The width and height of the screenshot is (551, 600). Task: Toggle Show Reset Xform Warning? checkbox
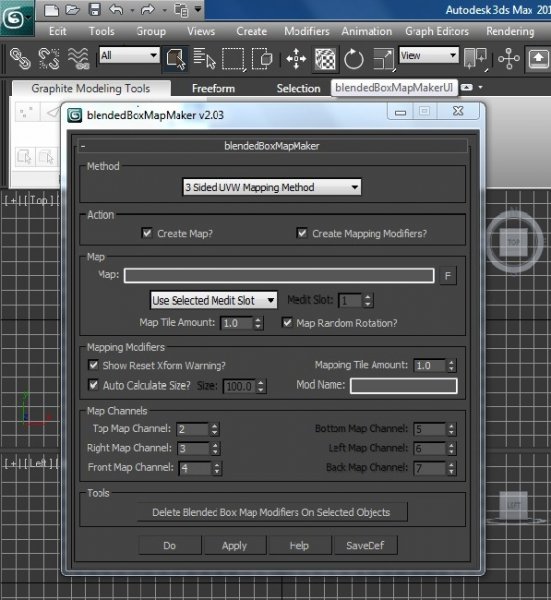(93, 365)
